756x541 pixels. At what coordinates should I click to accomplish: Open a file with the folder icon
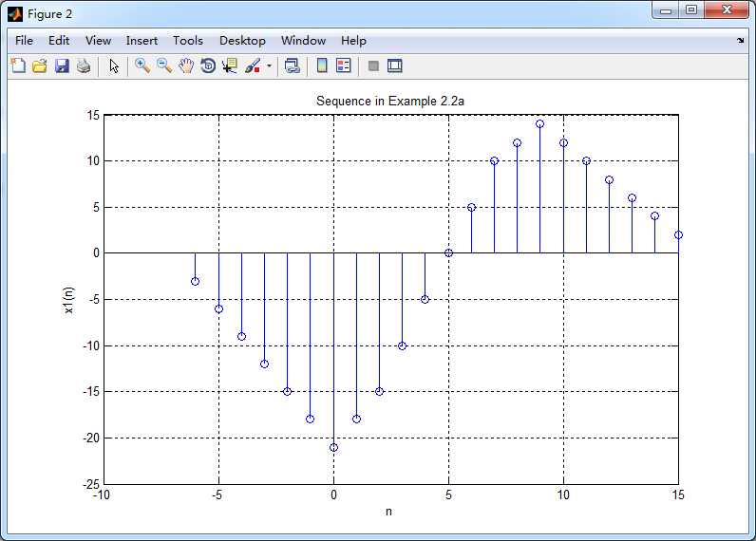coord(40,65)
